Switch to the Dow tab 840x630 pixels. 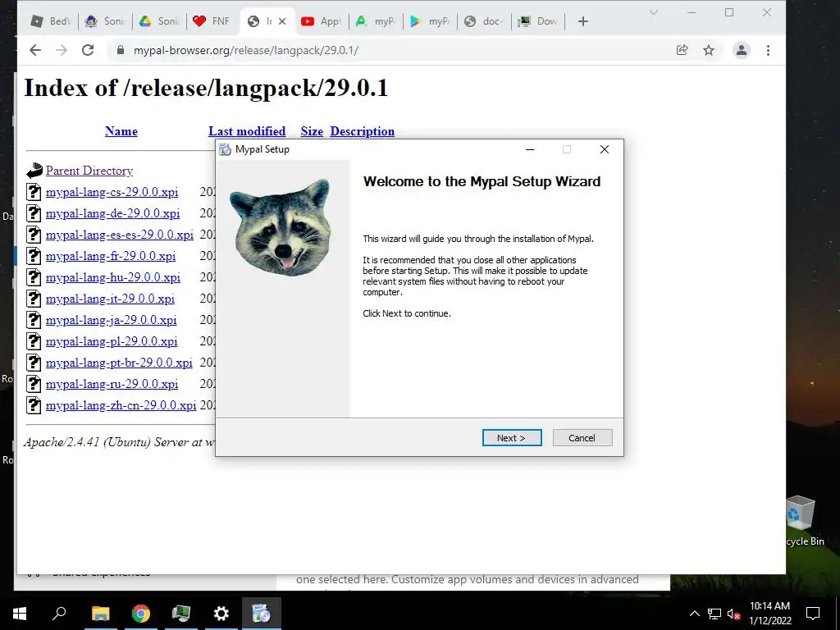pyautogui.click(x=538, y=21)
